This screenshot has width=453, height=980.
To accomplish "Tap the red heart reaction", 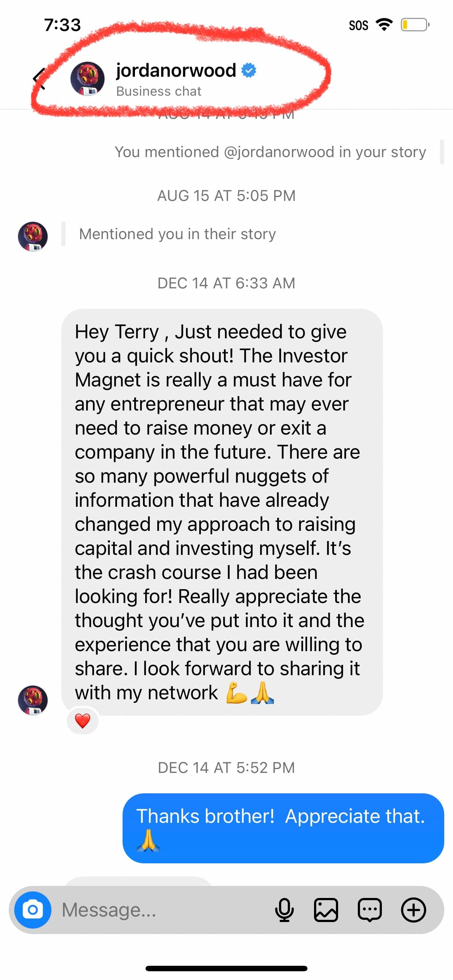I will pos(82,720).
